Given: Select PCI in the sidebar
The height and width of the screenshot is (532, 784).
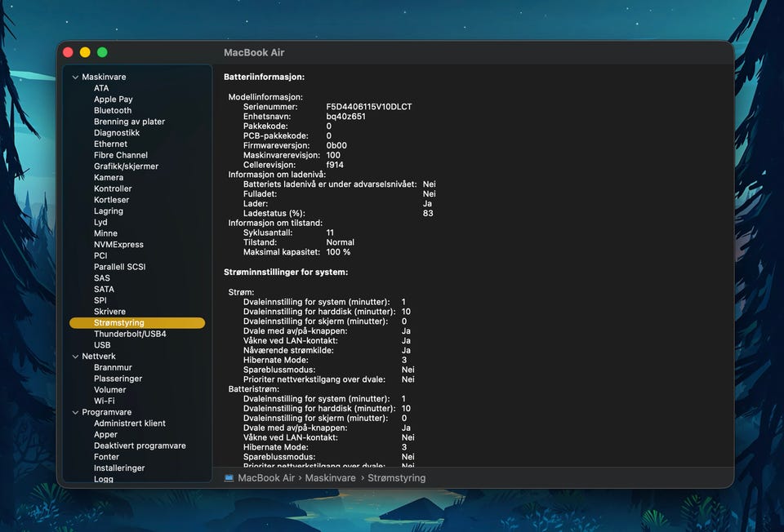Looking at the screenshot, I should [100, 255].
